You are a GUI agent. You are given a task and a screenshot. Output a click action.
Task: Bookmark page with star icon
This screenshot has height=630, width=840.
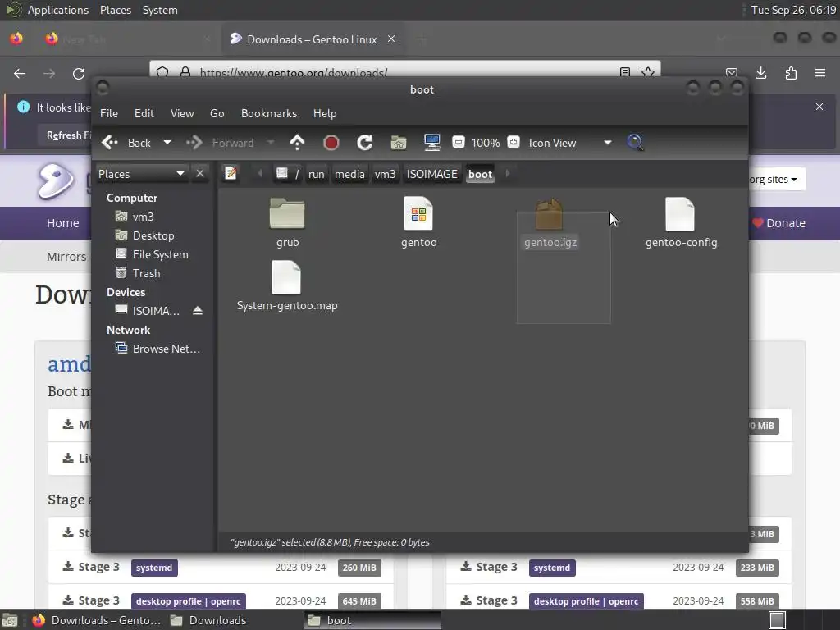[x=648, y=72]
